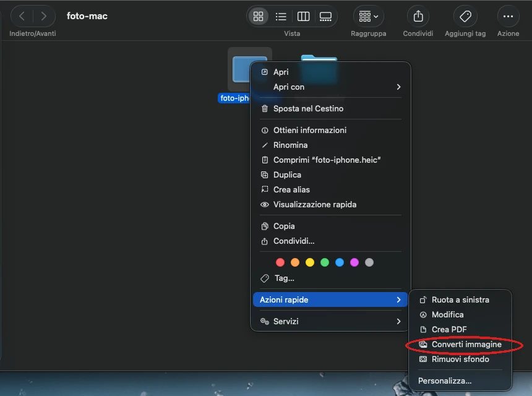Choose Ruota a sinistra quick action
532x396 pixels.
coord(460,300)
